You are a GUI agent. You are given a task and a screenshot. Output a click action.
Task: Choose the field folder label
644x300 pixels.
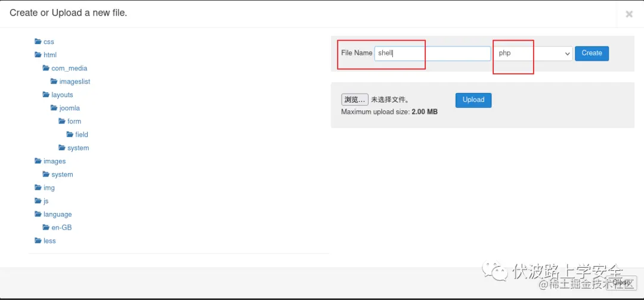82,135
